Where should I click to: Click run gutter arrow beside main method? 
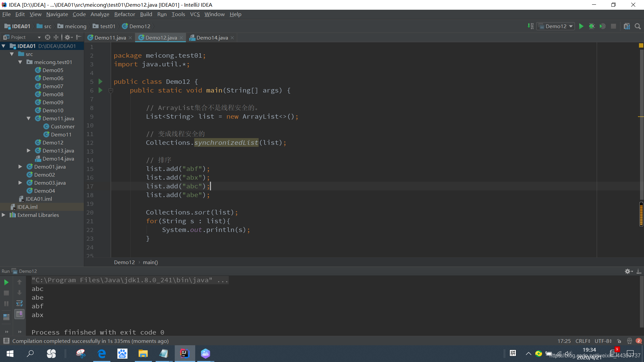[100, 90]
